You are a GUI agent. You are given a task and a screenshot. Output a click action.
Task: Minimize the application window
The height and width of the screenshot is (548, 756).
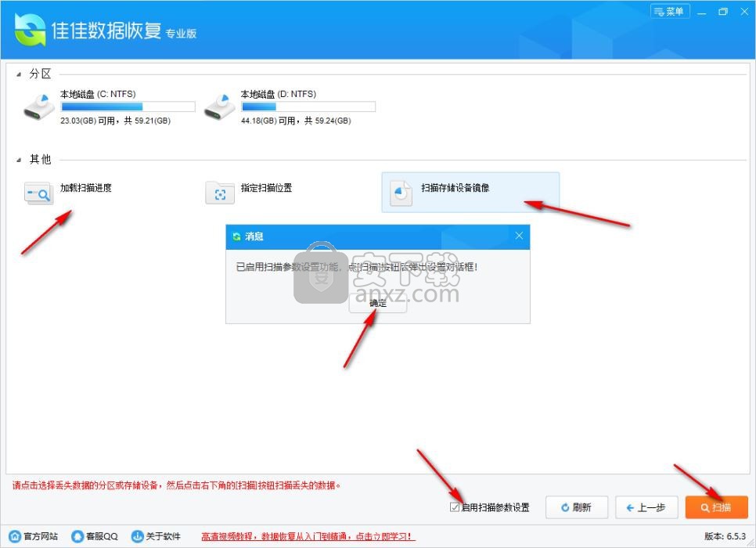point(701,12)
